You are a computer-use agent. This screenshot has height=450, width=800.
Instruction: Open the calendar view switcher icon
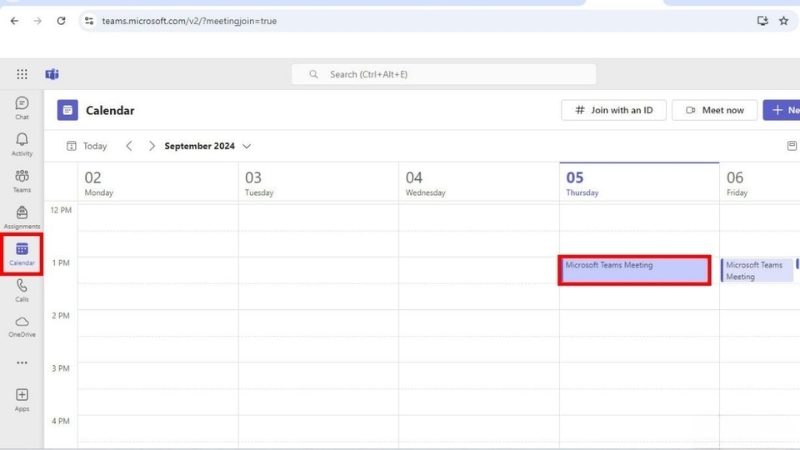[x=791, y=146]
